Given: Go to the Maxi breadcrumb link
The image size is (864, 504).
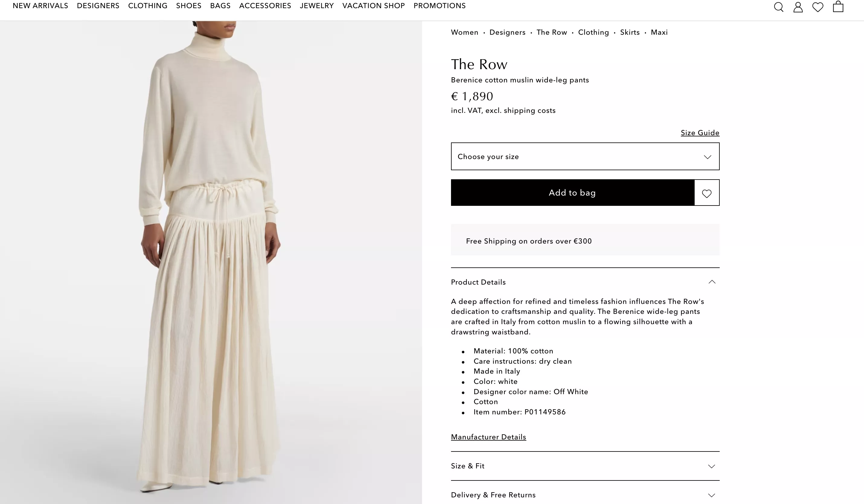Looking at the screenshot, I should pos(659,32).
